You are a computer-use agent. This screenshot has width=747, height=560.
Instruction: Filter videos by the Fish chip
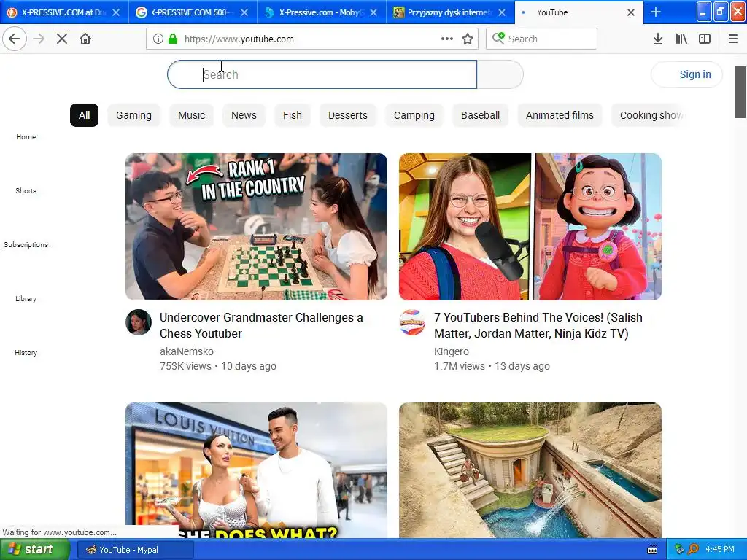pyautogui.click(x=293, y=115)
